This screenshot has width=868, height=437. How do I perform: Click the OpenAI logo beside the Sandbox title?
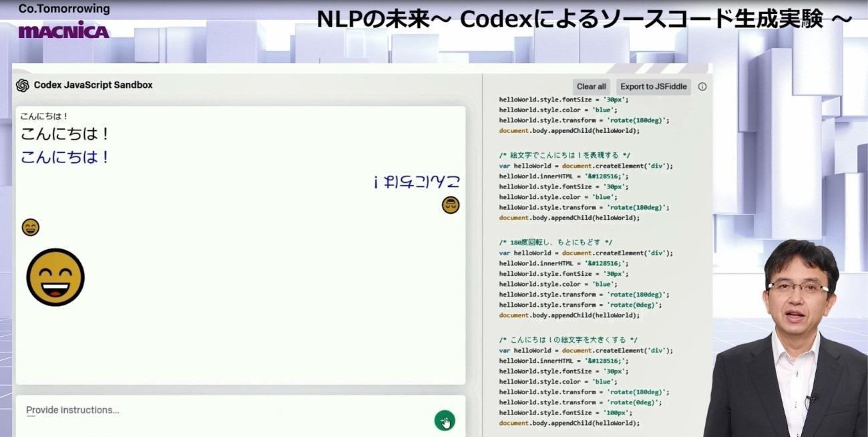23,86
